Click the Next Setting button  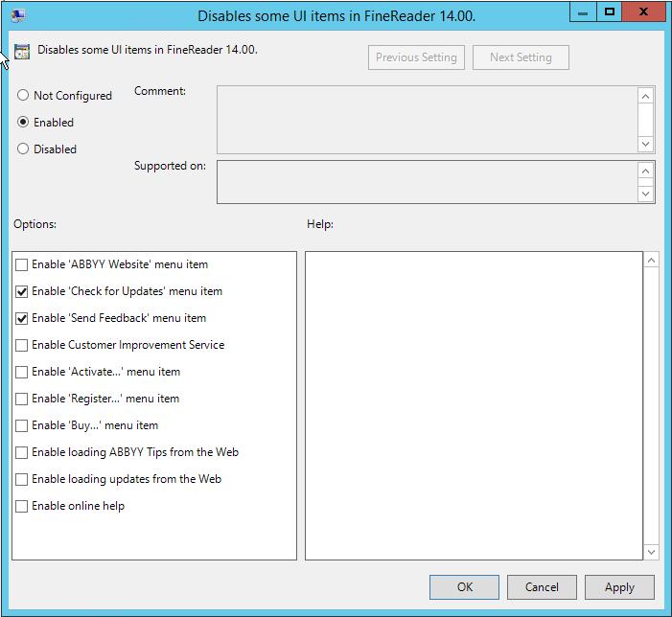[521, 57]
